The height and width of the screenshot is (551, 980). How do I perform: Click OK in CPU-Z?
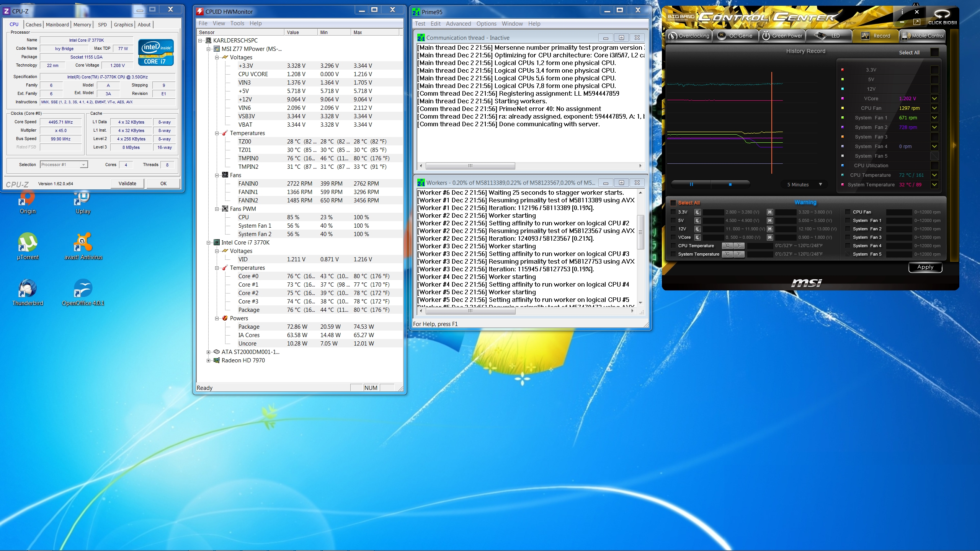tap(163, 184)
